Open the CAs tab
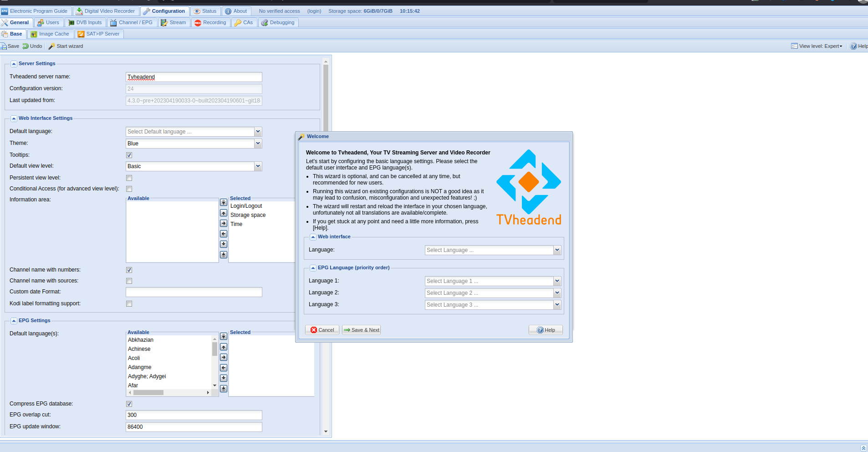 [244, 22]
